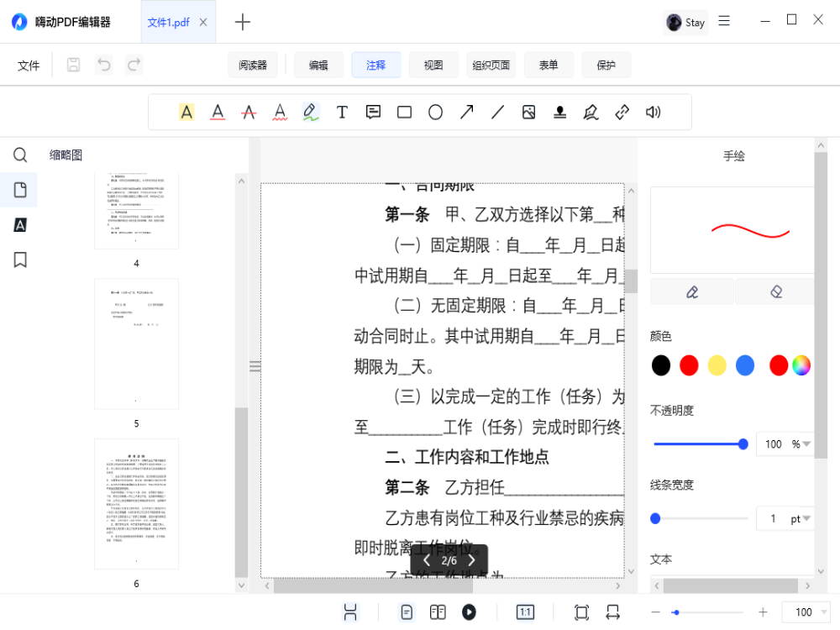
Task: Open the search panel in left sidebar
Action: point(20,155)
